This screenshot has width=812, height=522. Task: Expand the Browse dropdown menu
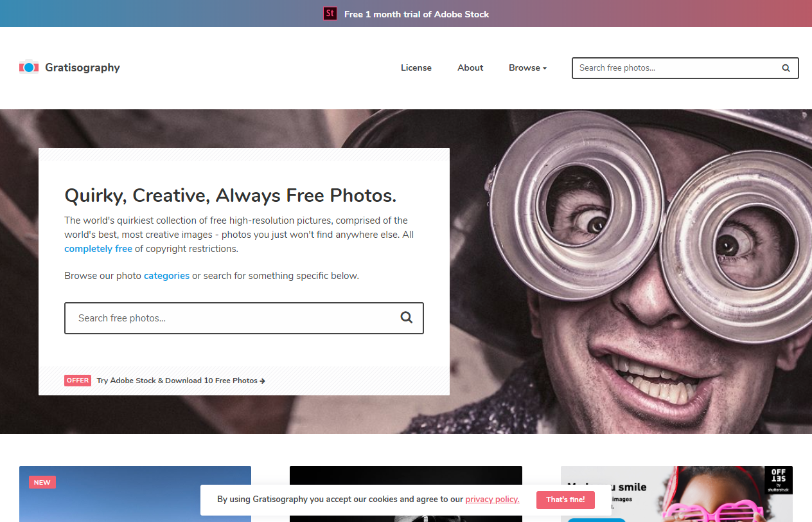click(527, 67)
